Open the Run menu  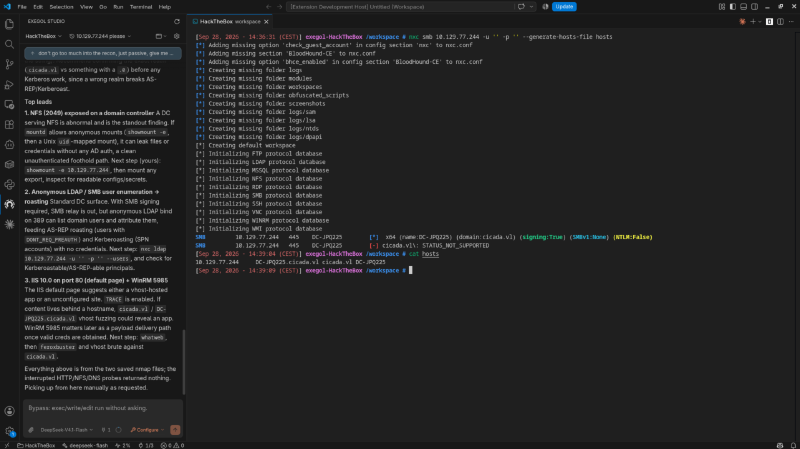[x=118, y=7]
